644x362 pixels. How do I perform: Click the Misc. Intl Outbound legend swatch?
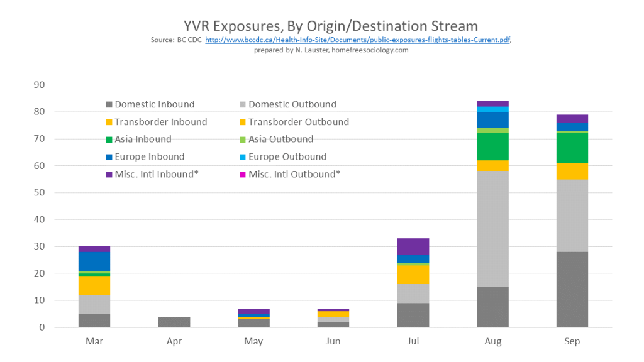point(243,175)
